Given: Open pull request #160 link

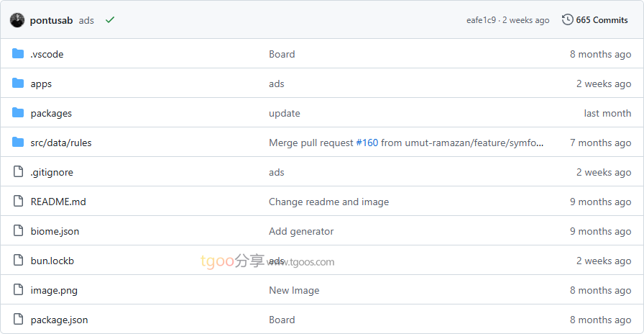Looking at the screenshot, I should [x=367, y=143].
